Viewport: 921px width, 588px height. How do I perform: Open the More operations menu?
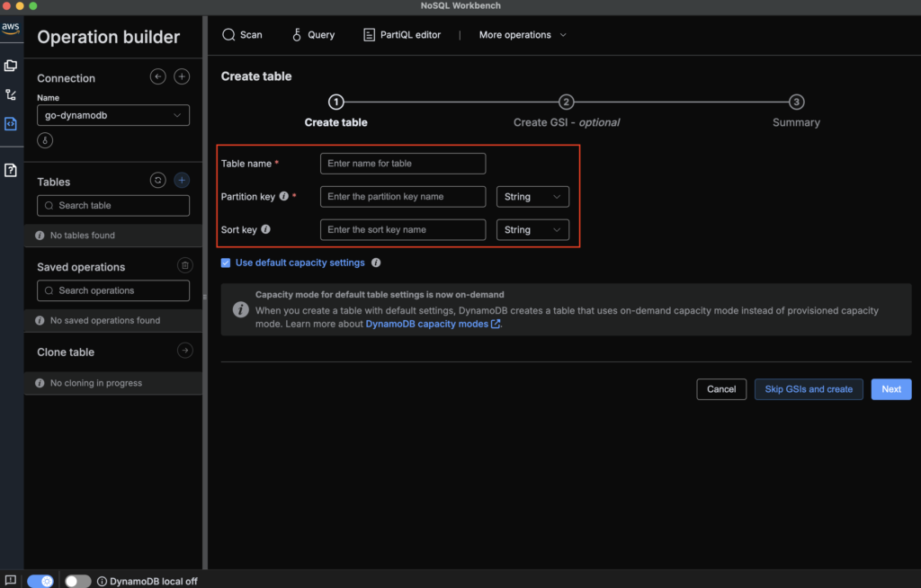pos(523,35)
